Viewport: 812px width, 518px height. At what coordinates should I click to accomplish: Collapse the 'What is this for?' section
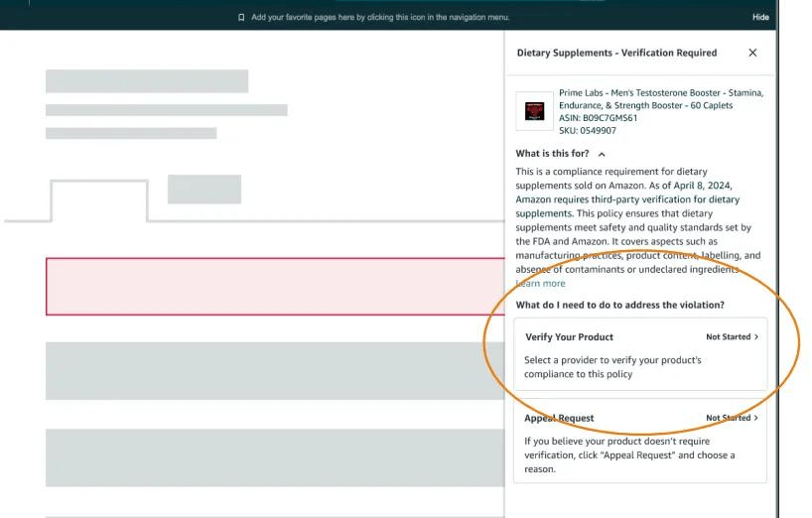point(602,154)
